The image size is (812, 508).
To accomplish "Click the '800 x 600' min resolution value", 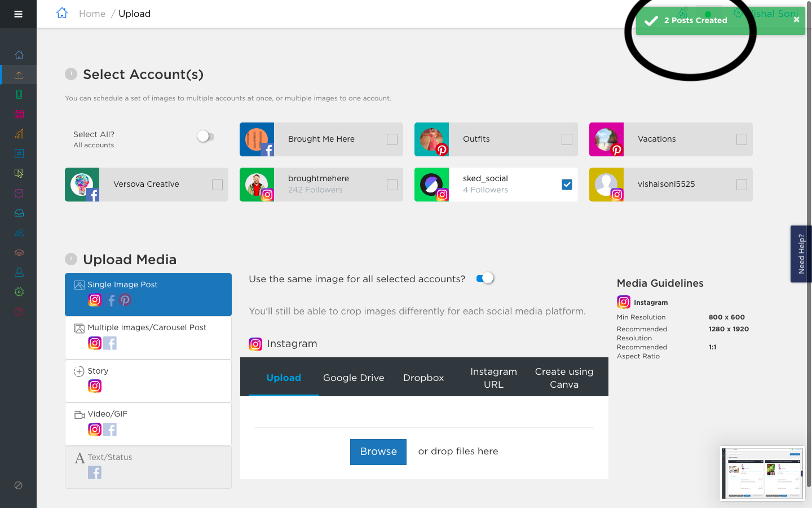I will (x=727, y=317).
